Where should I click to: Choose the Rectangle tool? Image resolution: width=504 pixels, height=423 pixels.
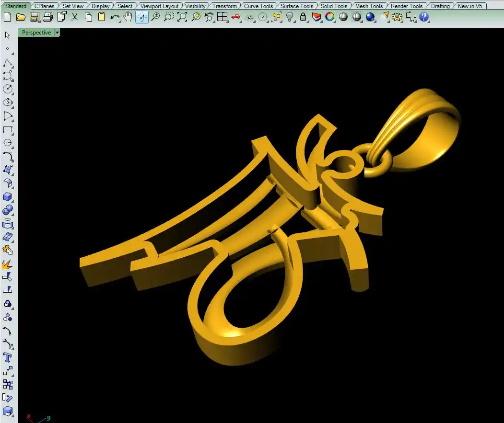coord(8,129)
